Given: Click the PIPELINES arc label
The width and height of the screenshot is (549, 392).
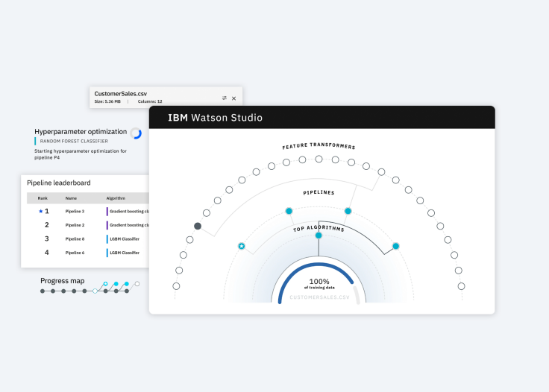Looking at the screenshot, I should pos(319,193).
